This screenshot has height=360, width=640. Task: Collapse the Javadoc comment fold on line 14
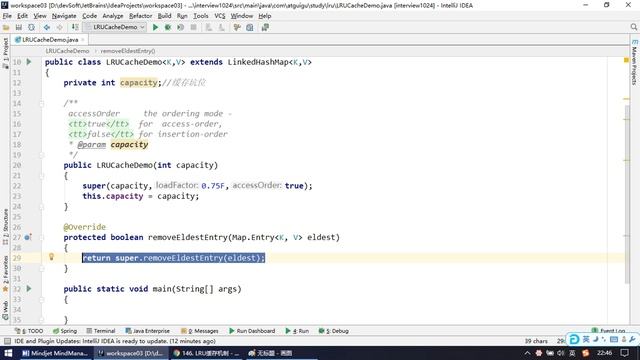42,104
